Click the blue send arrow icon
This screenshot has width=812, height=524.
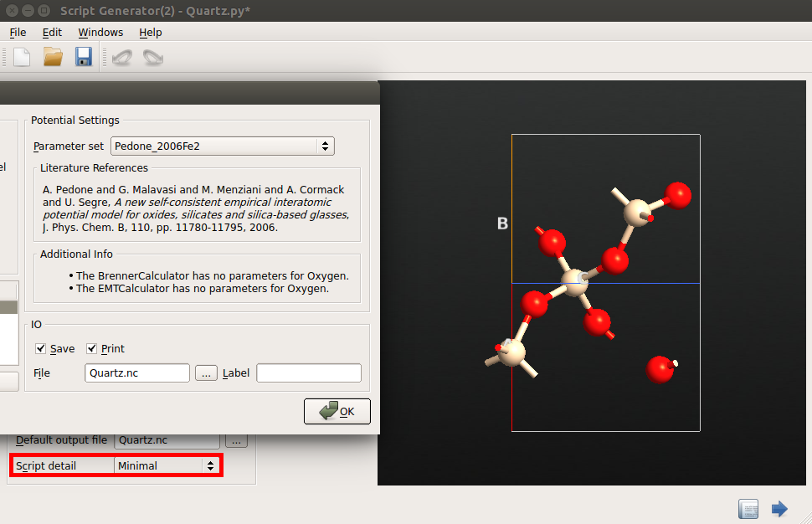[779, 509]
